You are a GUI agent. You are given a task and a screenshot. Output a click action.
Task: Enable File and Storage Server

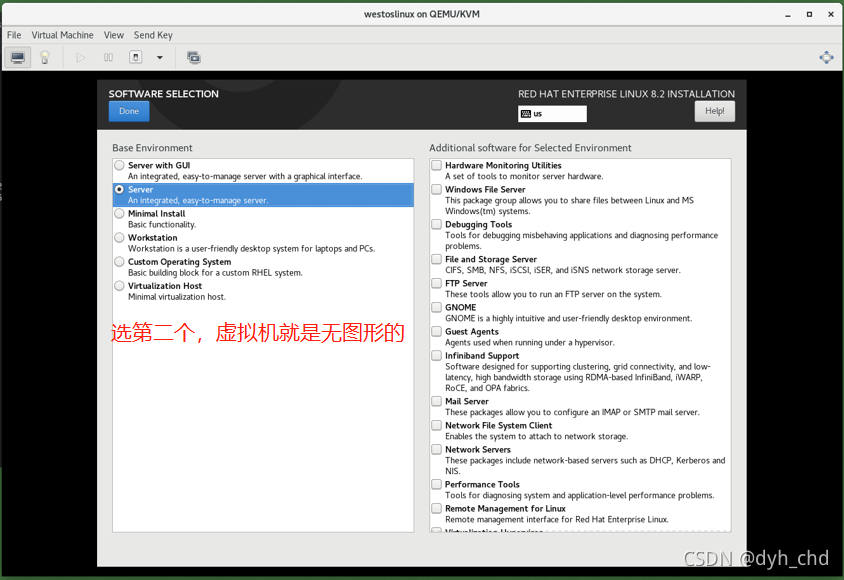point(437,259)
